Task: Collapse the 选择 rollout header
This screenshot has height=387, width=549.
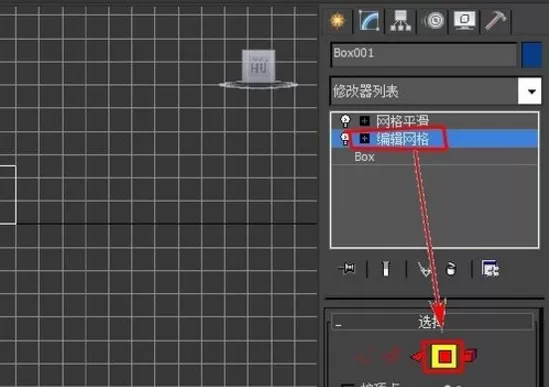Action: [x=432, y=322]
